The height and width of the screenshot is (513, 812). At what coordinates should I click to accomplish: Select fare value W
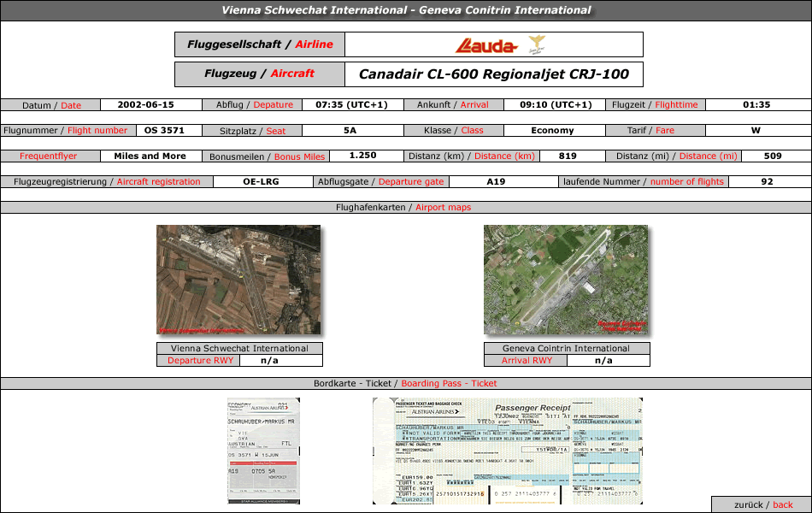(x=756, y=130)
